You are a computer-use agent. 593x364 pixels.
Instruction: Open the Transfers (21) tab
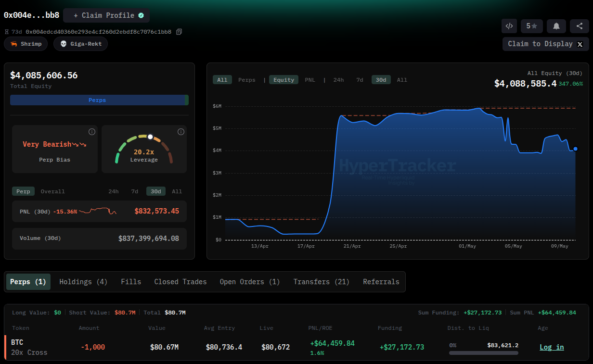(x=322, y=282)
